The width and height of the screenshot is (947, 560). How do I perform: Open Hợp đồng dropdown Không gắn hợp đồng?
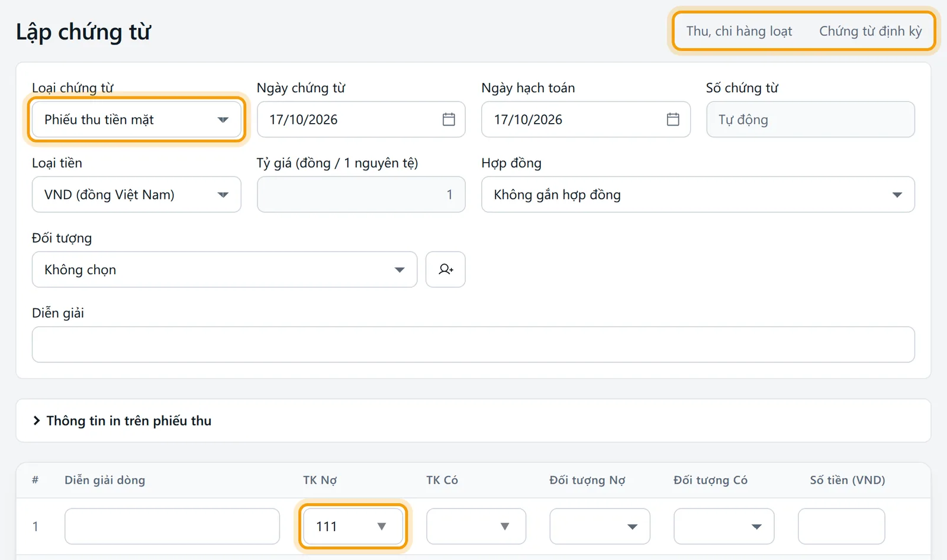pos(698,194)
